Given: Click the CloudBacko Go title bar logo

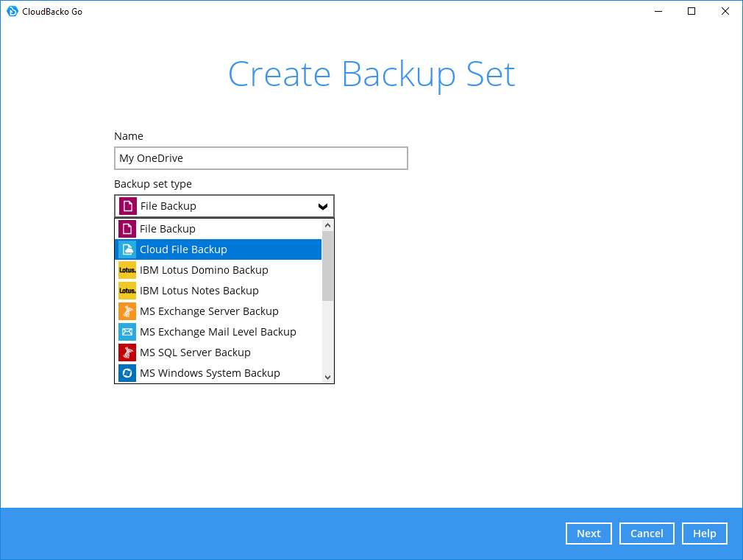Looking at the screenshot, I should (13, 11).
